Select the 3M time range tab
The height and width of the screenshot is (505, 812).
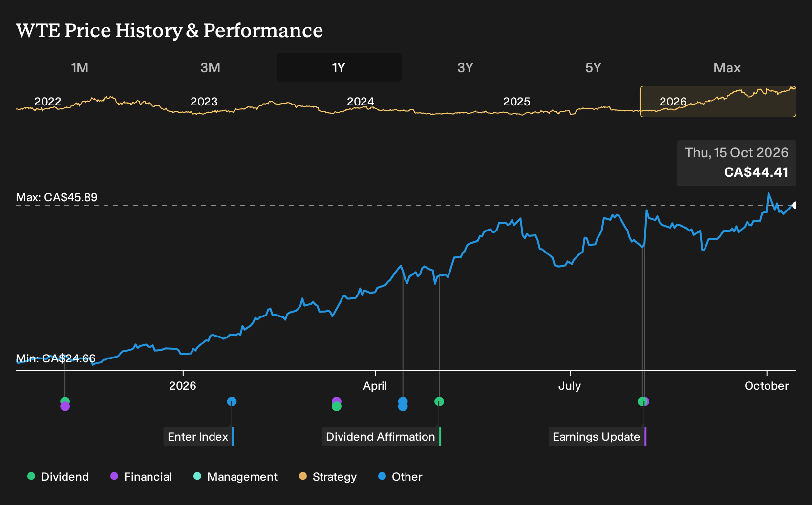pos(210,67)
